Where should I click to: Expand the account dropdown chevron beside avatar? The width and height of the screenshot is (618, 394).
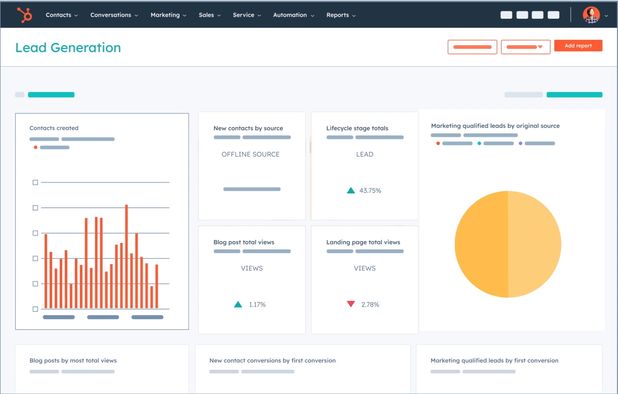(x=606, y=16)
